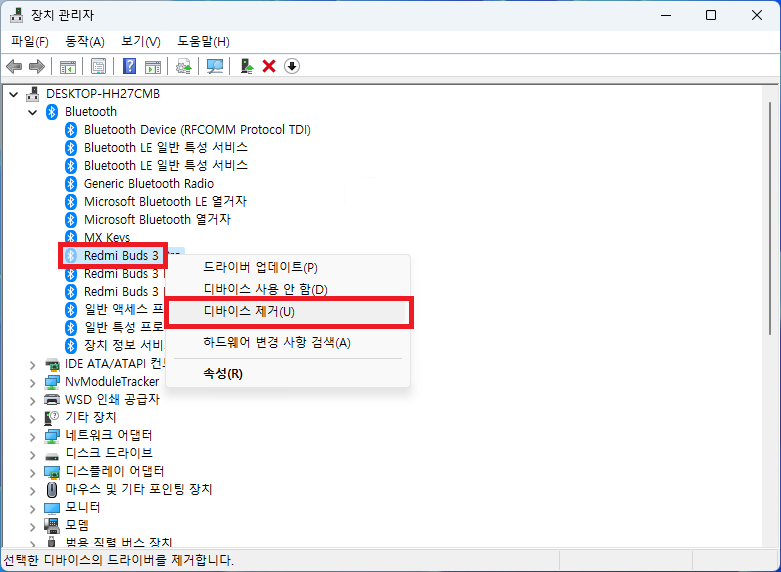Click Bluetooth icon next to MX Keys
This screenshot has width=781, height=572.
71,237
